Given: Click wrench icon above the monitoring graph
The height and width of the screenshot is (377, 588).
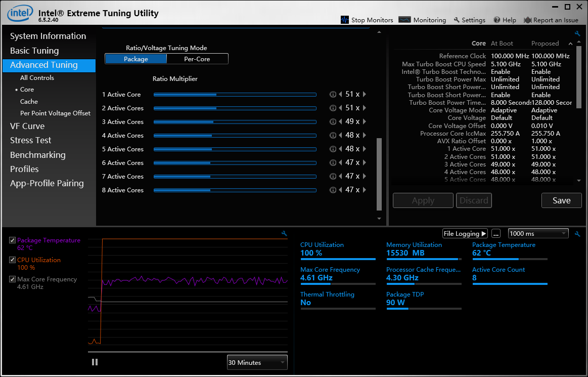Looking at the screenshot, I should pos(284,233).
